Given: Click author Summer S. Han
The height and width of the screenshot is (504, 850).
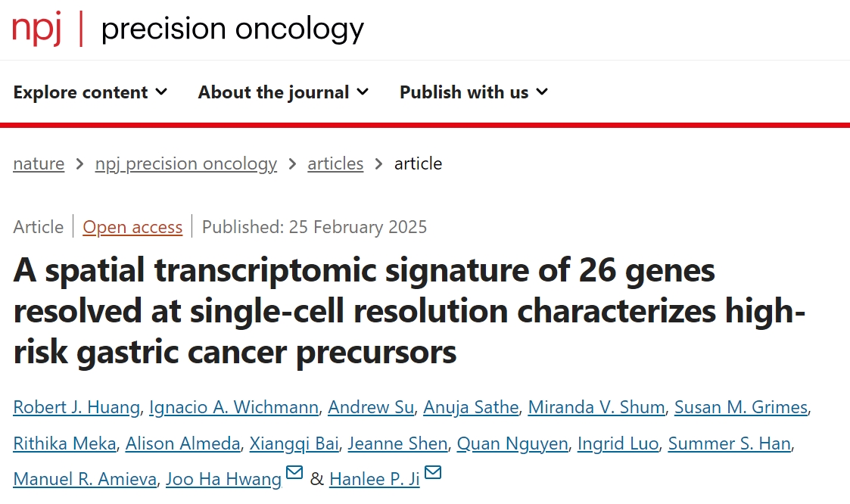Looking at the screenshot, I should 729,443.
